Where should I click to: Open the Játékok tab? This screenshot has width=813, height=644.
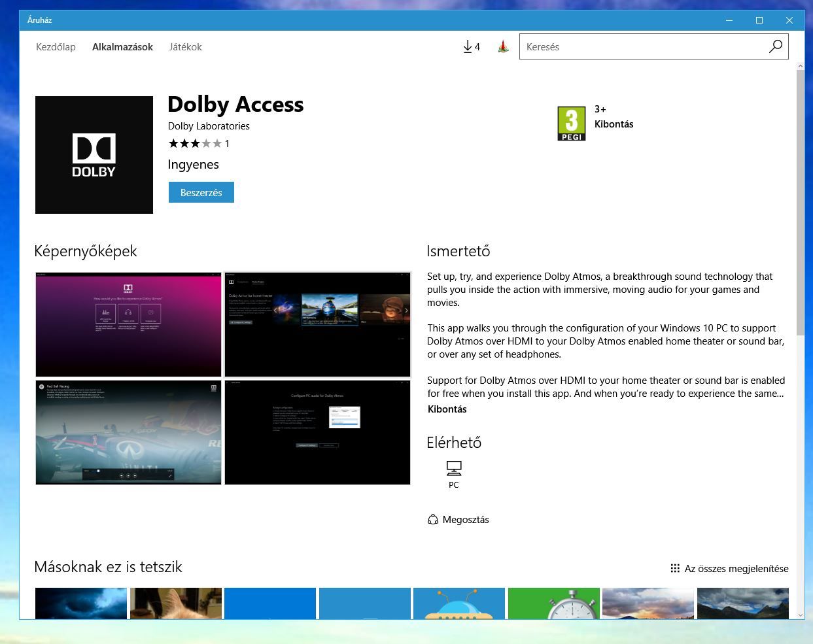185,47
